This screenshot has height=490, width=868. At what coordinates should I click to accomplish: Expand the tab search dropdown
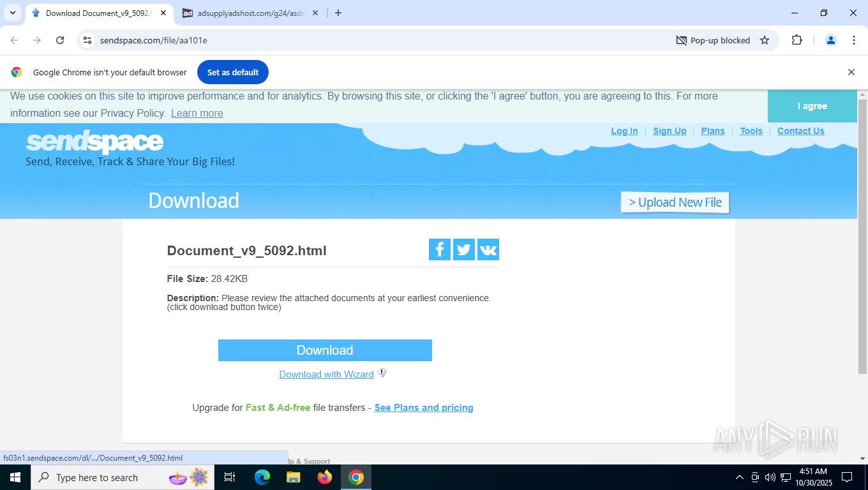(13, 13)
